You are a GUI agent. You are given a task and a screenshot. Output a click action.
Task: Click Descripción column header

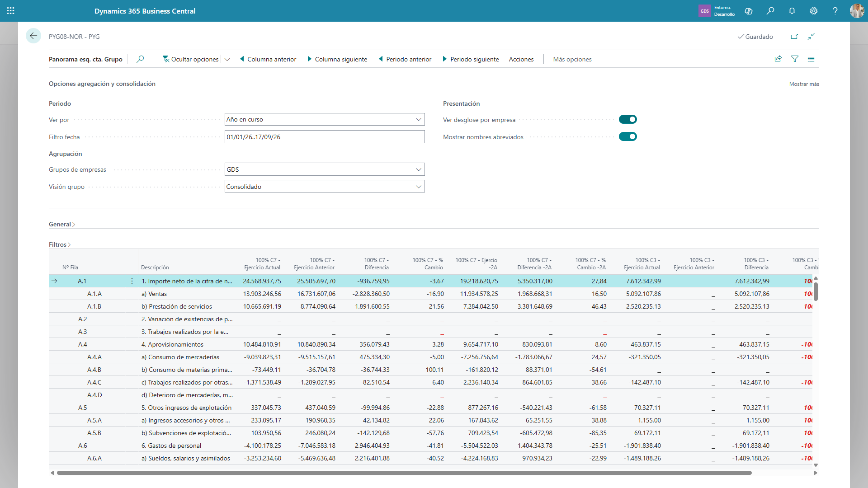[x=155, y=267]
